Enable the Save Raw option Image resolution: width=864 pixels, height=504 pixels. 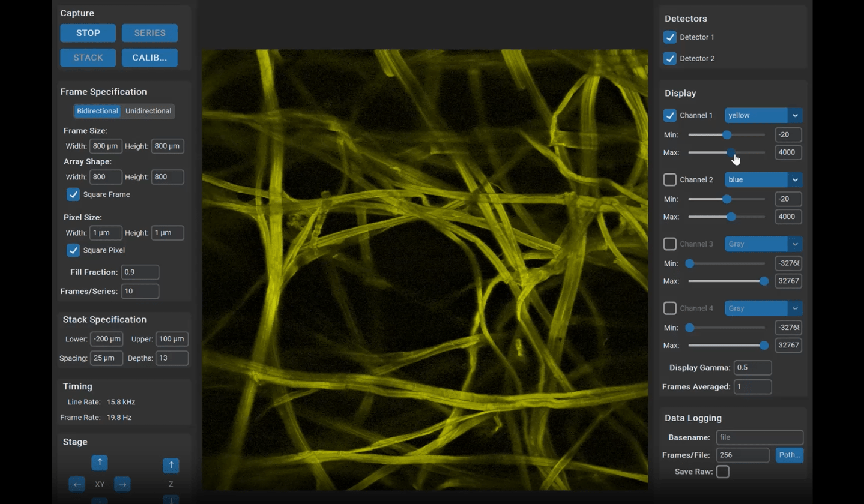[722, 472]
